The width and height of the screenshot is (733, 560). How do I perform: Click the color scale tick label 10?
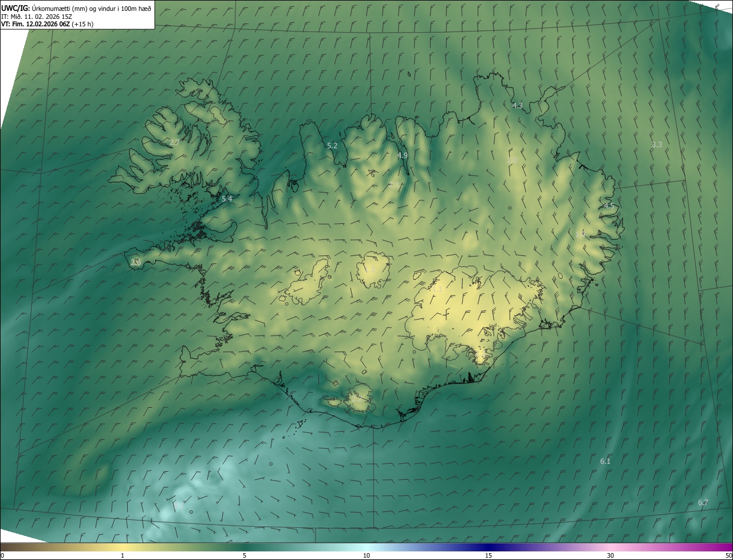coord(366,555)
